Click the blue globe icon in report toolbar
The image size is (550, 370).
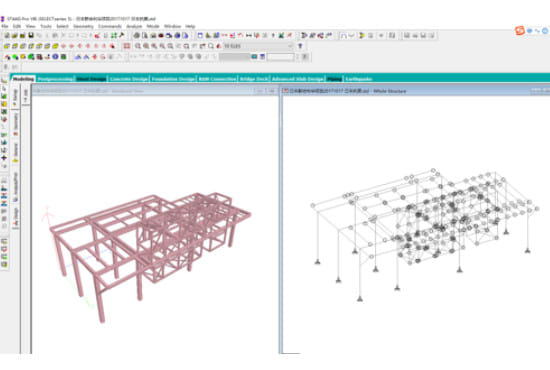coord(177,35)
